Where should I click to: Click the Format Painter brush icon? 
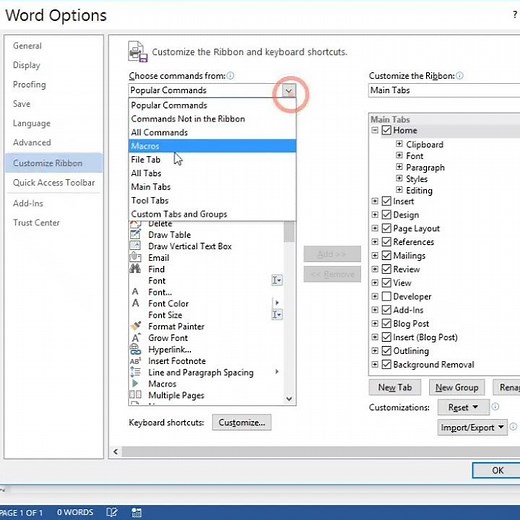pos(136,326)
